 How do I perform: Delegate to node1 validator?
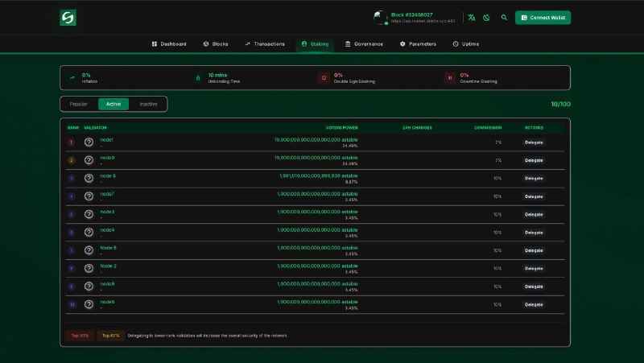[x=534, y=142]
